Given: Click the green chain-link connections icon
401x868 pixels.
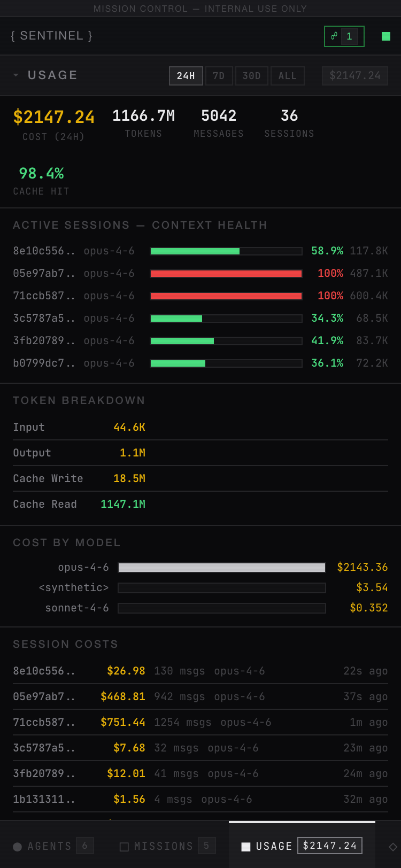Looking at the screenshot, I should point(334,36).
